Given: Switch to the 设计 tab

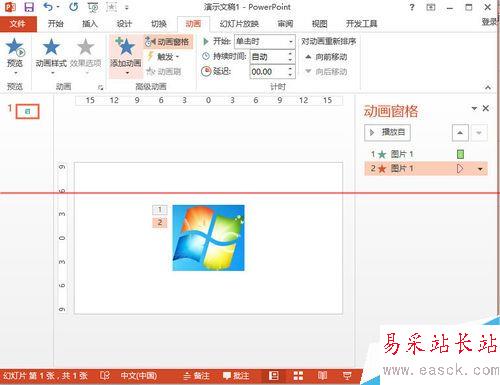Looking at the screenshot, I should point(124,24).
